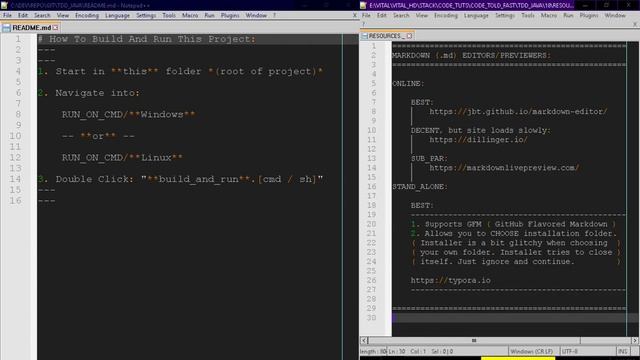Follow the jbt.github.io/markdown-editor link
640x360 pixels.
point(518,111)
